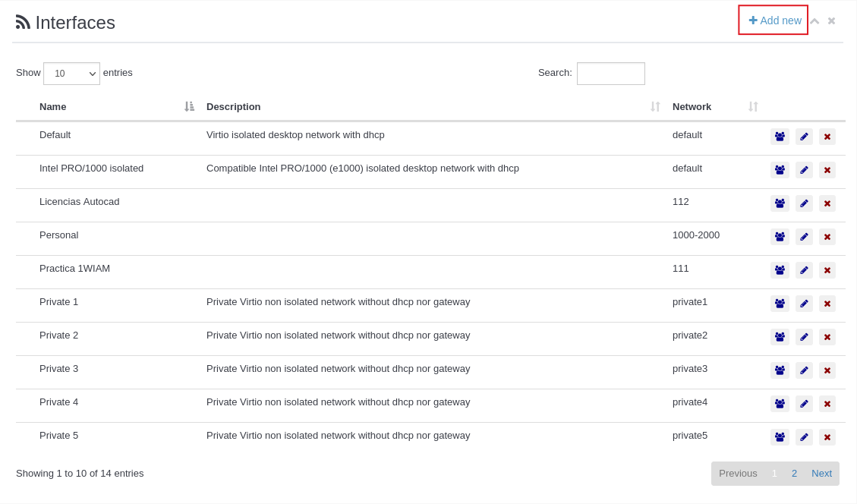This screenshot has height=504, width=857.
Task: Collapse the Interfaces panel with chevron
Action: (814, 21)
